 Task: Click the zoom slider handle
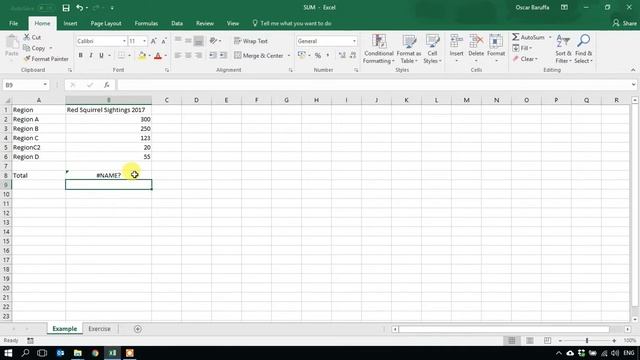(587, 340)
